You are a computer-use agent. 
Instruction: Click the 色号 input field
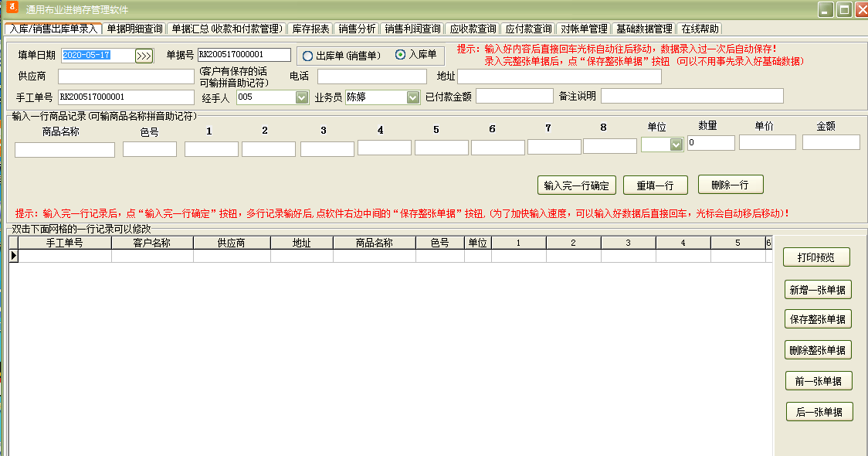pyautogui.click(x=150, y=149)
